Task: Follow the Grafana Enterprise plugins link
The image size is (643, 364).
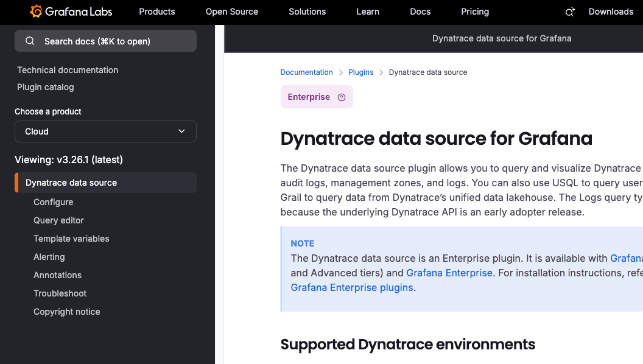Action: pos(352,287)
